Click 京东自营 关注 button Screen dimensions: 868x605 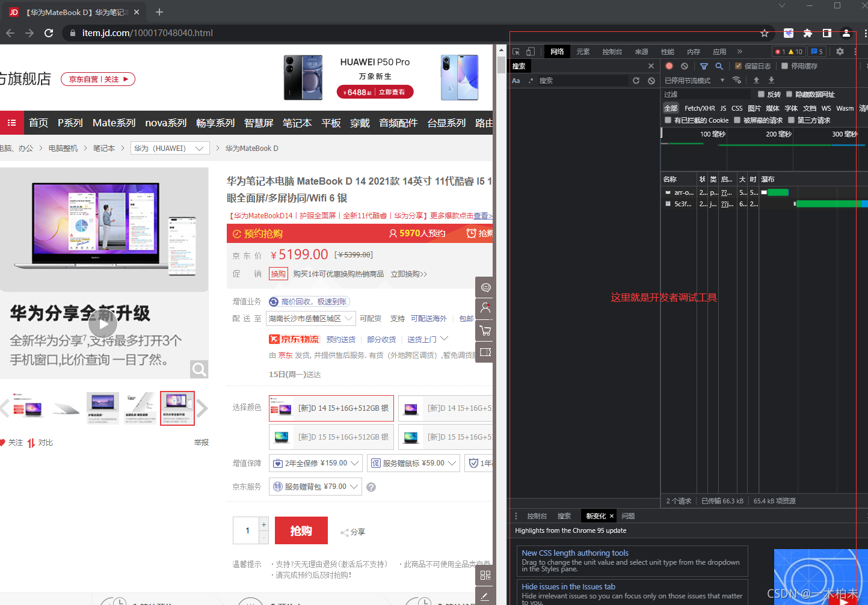coord(98,79)
